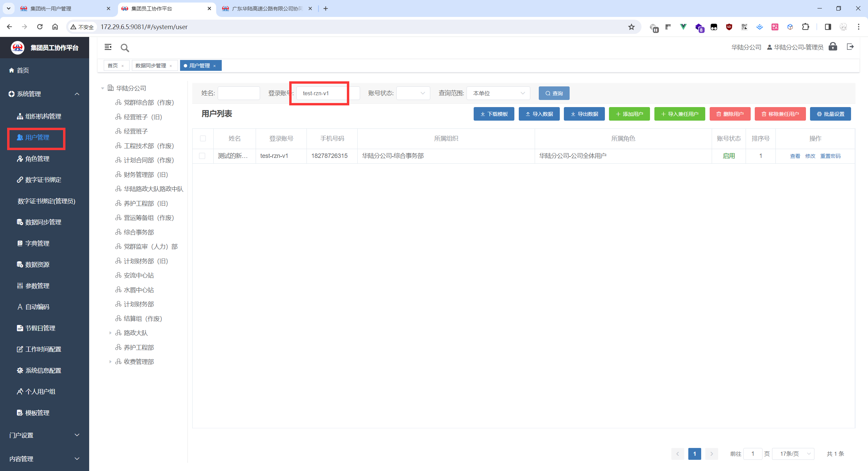Switch to the 数据同步管理 tab

(151, 65)
